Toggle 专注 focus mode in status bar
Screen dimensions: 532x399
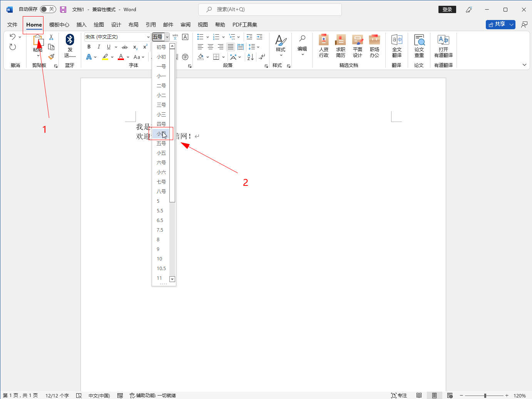(399, 396)
